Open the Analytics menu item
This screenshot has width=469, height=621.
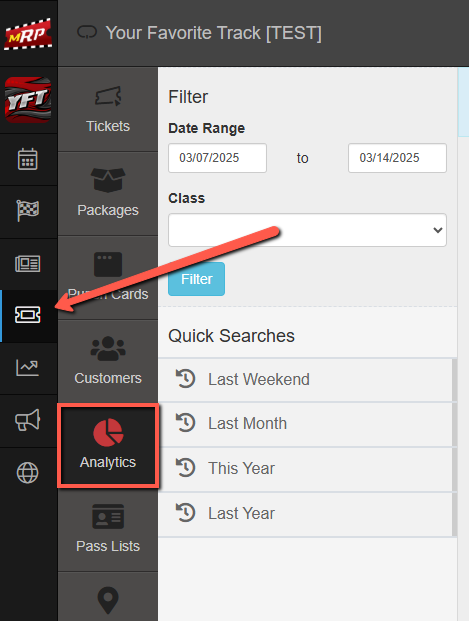click(x=108, y=446)
